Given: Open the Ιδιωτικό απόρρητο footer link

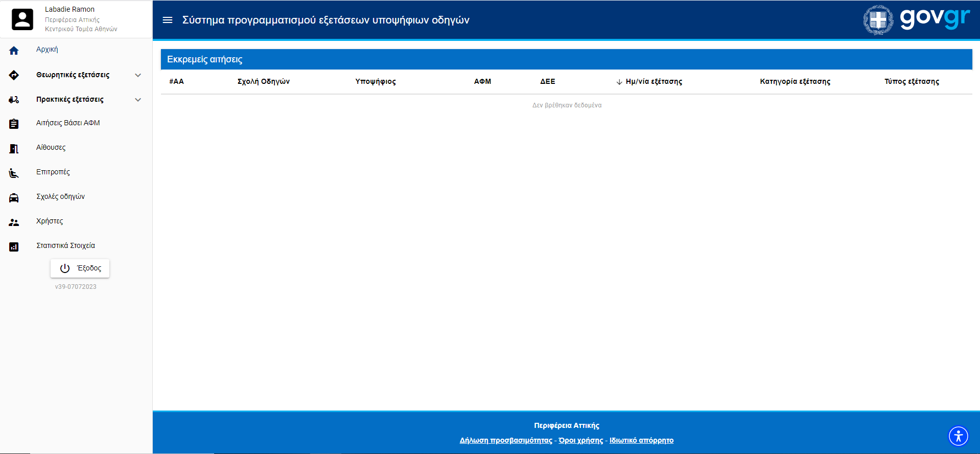Looking at the screenshot, I should pyautogui.click(x=641, y=440).
